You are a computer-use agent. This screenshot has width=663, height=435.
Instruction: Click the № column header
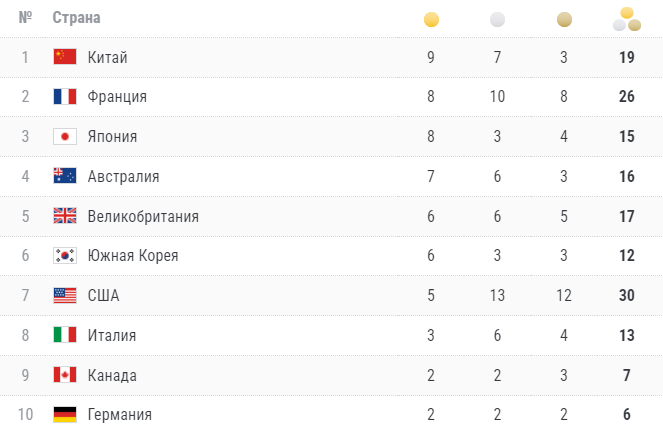coord(25,17)
